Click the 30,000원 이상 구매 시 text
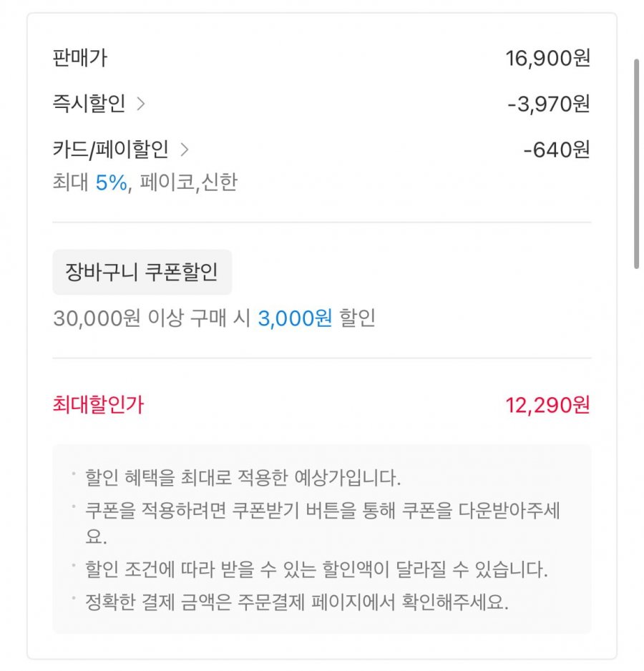The height and width of the screenshot is (671, 644). click(152, 318)
